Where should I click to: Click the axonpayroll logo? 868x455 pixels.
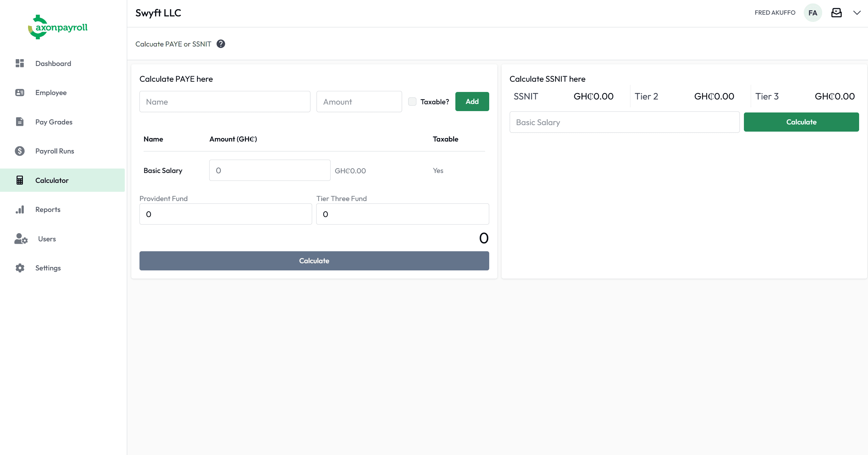point(58,27)
